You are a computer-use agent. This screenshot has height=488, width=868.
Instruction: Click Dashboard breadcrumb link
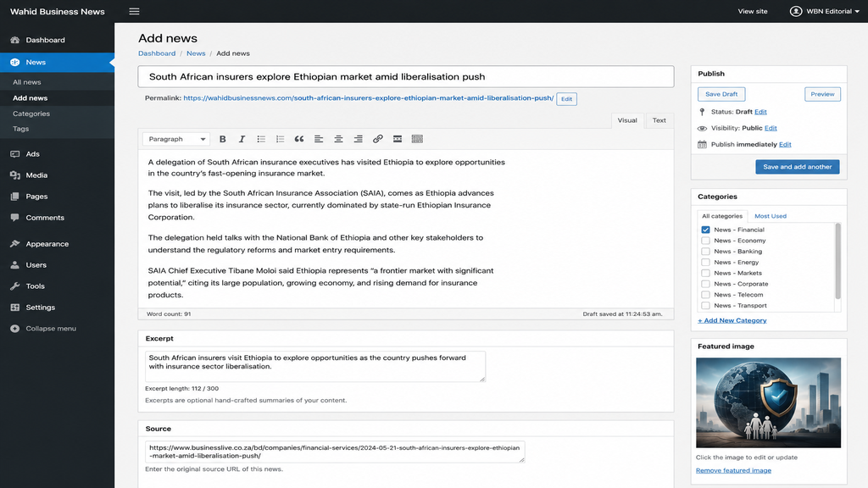157,53
